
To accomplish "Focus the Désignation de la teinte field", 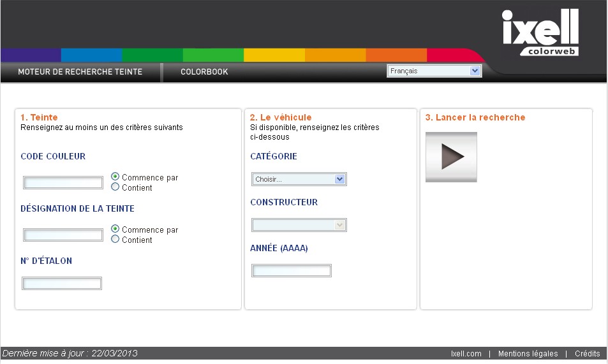I will tap(63, 235).
